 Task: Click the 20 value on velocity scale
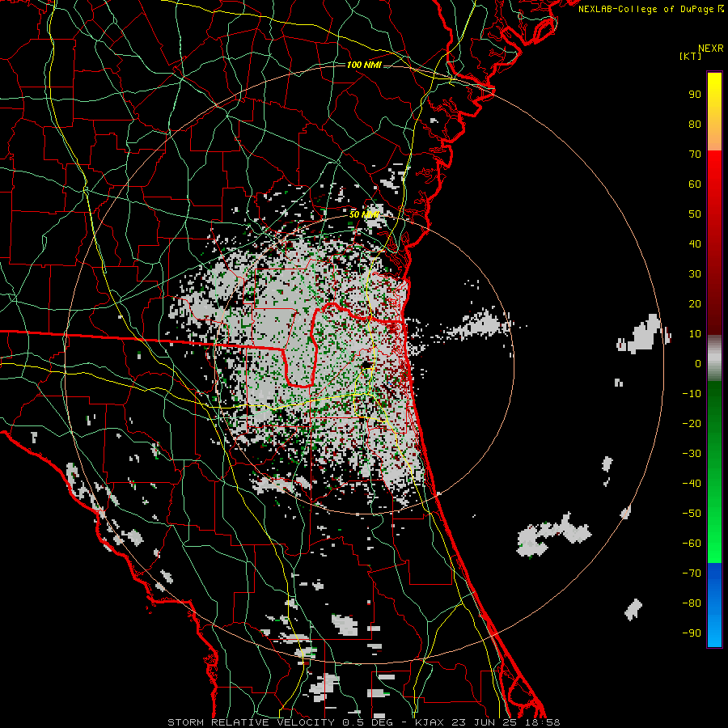[695, 304]
